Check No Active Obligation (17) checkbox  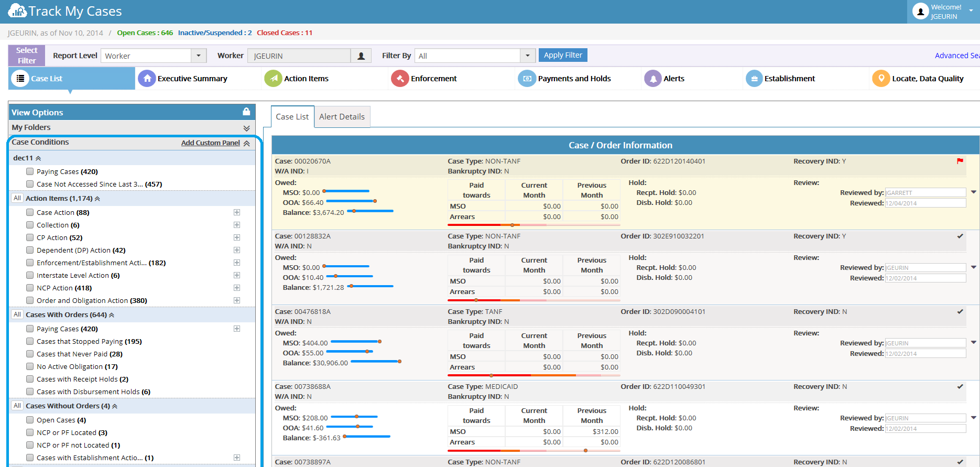click(30, 366)
